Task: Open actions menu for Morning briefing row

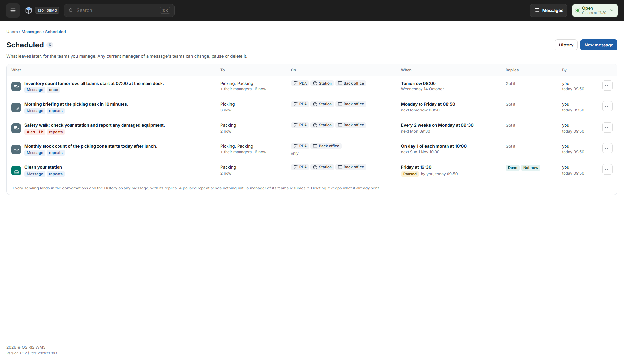Action: point(607,106)
